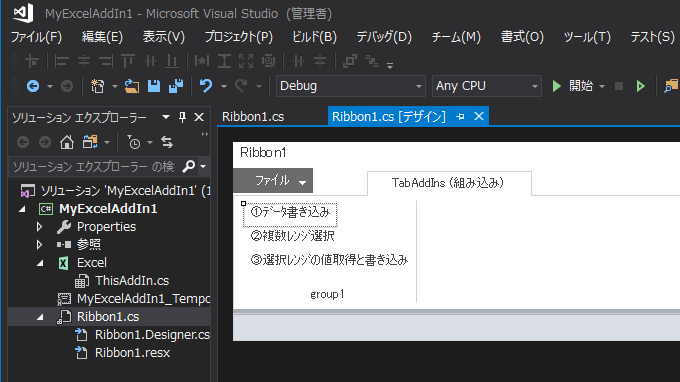
Task: Open the ツール(T) menu
Action: coord(587,37)
